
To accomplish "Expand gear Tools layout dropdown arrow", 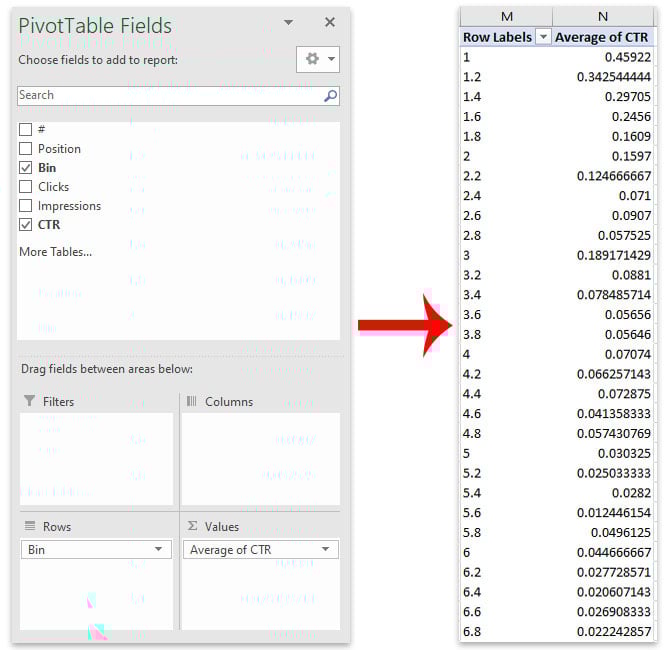I will pos(331,59).
